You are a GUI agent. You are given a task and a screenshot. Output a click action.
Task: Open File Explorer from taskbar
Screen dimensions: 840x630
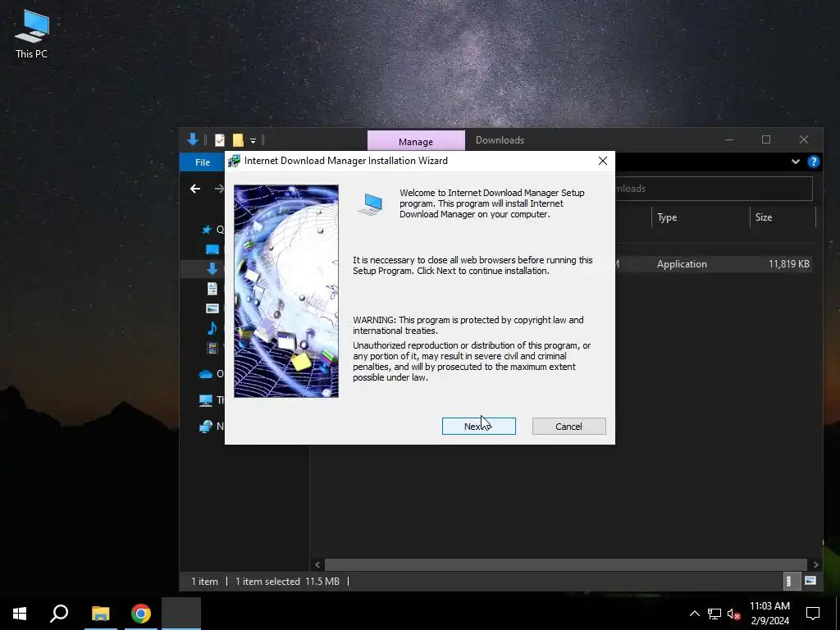[100, 614]
